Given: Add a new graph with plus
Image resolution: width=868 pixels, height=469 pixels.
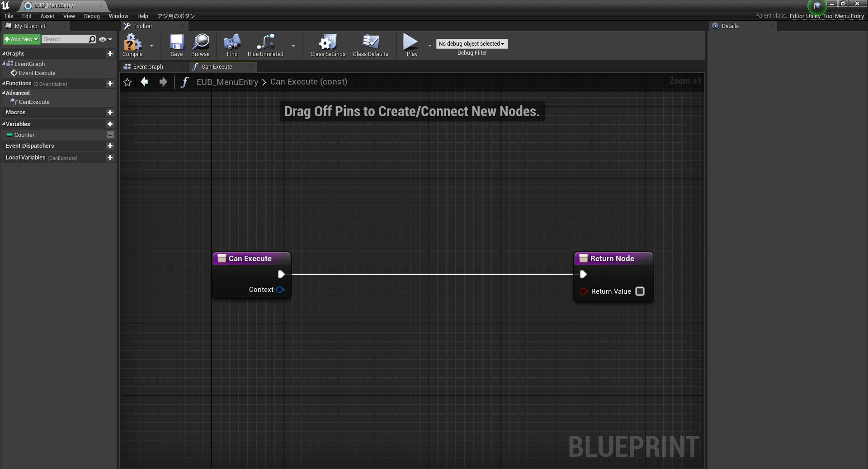Looking at the screenshot, I should 110,54.
